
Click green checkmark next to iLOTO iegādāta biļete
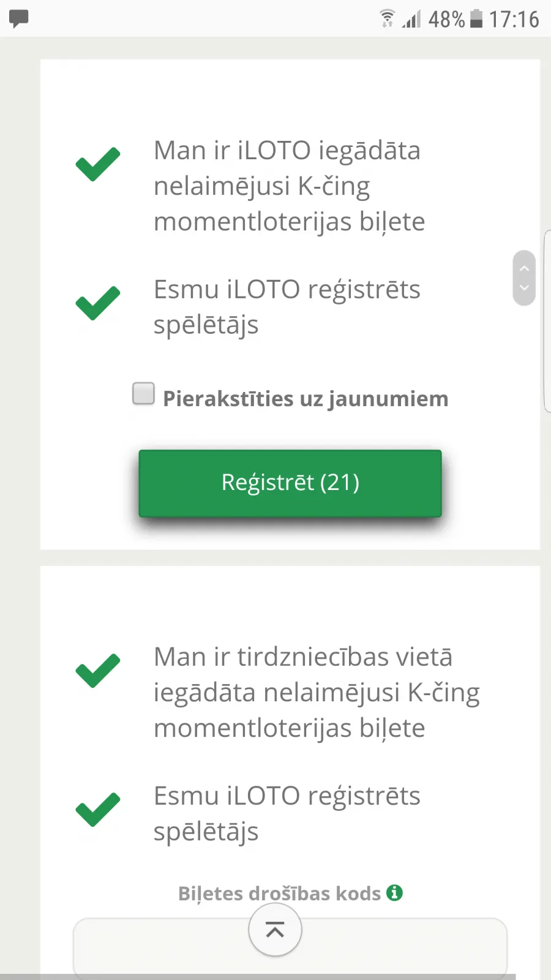[98, 164]
